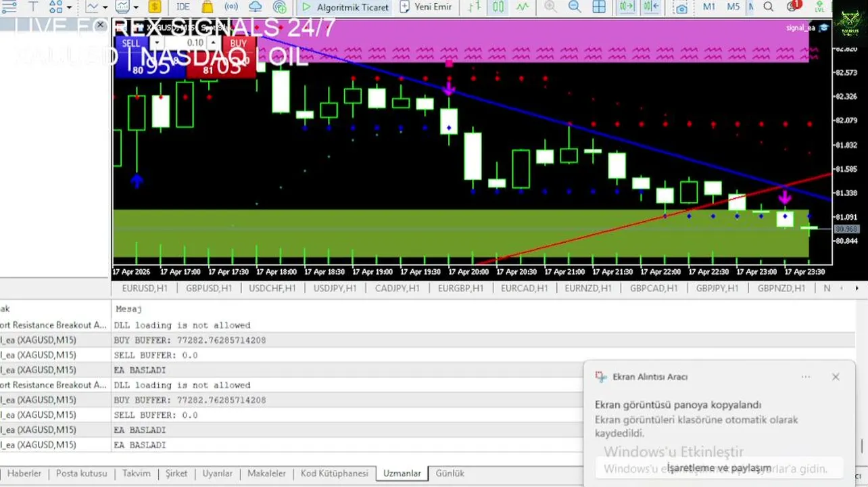The image size is (868, 487).
Task: Open the Makaleler tab
Action: [x=266, y=473]
